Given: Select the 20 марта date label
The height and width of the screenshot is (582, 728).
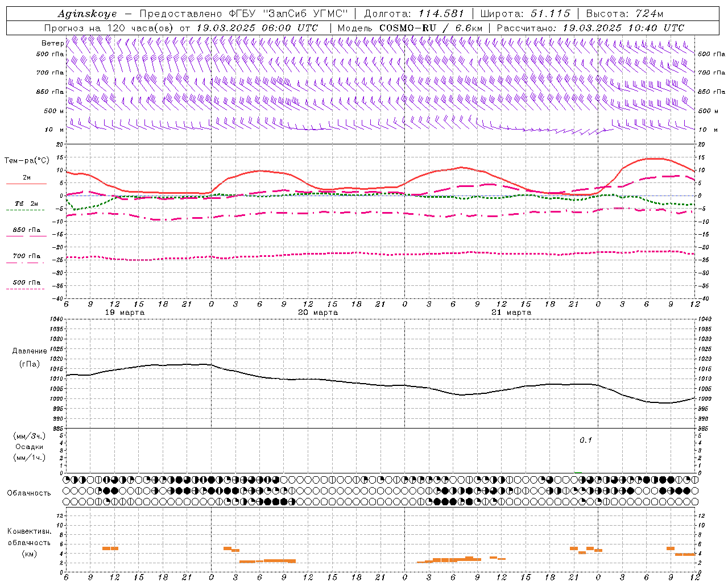Looking at the screenshot, I should pos(318,313).
